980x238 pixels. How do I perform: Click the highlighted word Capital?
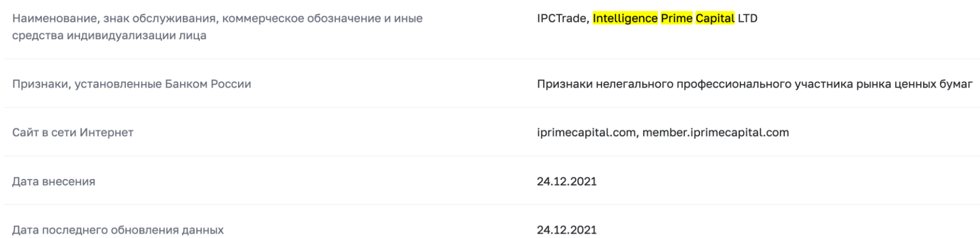(x=715, y=19)
